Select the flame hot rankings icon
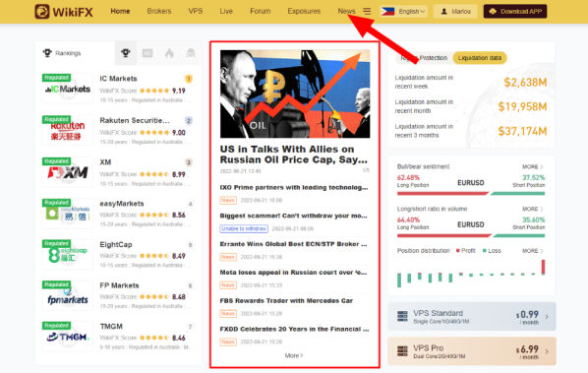 [x=169, y=53]
